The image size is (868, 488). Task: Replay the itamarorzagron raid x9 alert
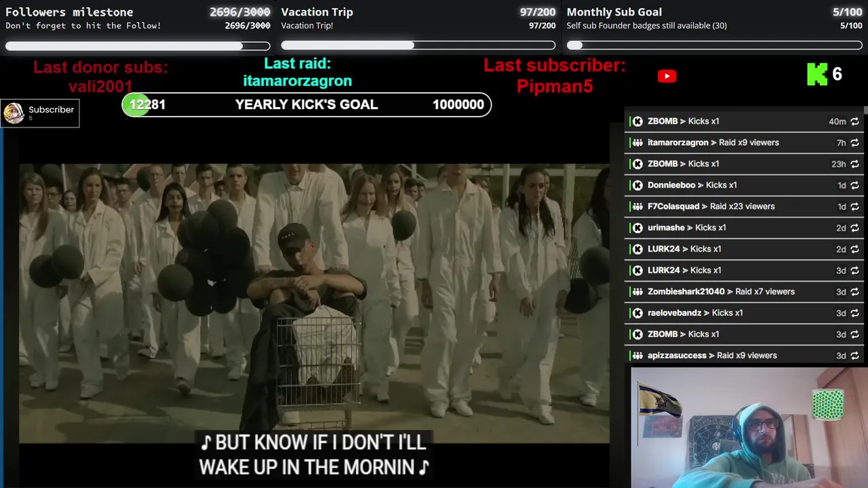(x=854, y=143)
